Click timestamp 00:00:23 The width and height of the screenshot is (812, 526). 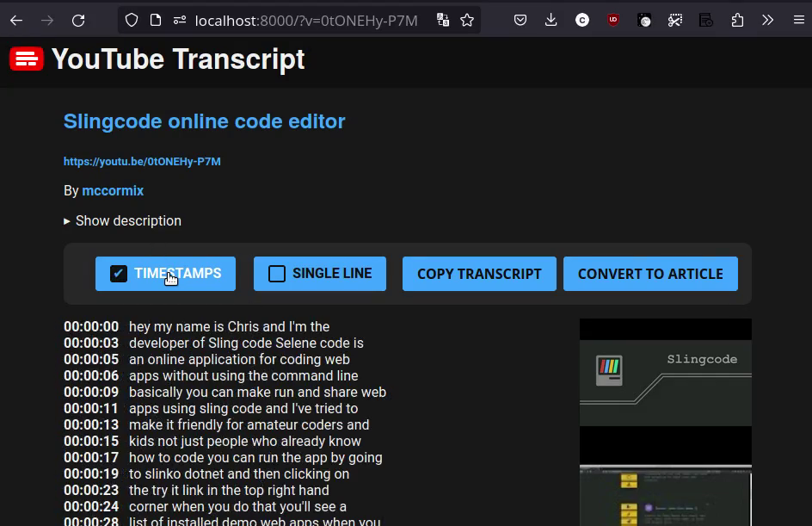coord(91,490)
